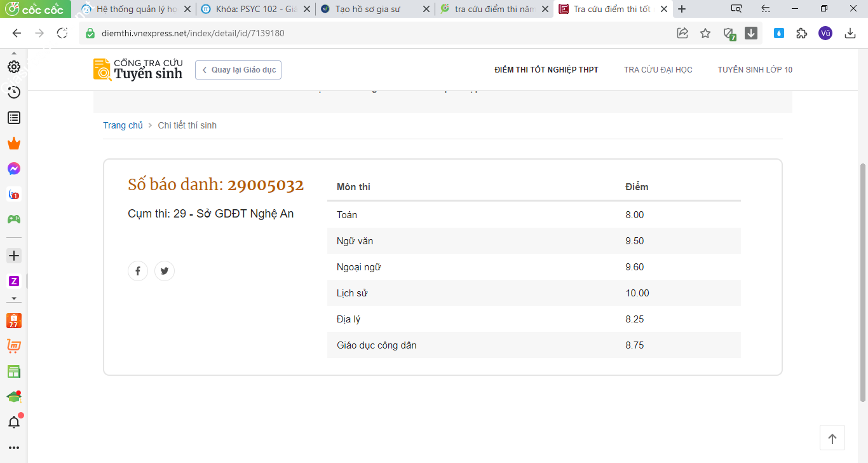Follow Trang chủ breadcrumb link
This screenshot has width=868, height=463.
click(x=123, y=125)
